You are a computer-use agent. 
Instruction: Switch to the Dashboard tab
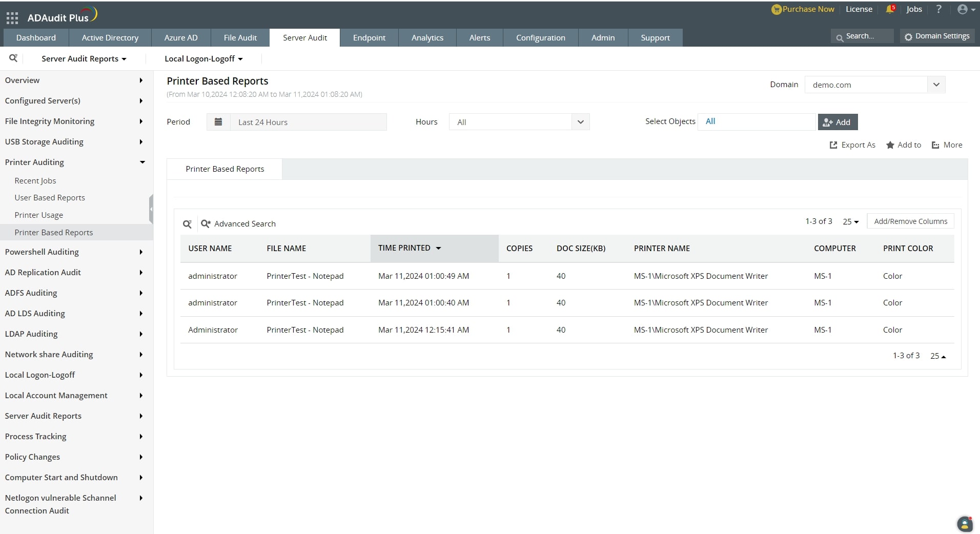point(36,37)
